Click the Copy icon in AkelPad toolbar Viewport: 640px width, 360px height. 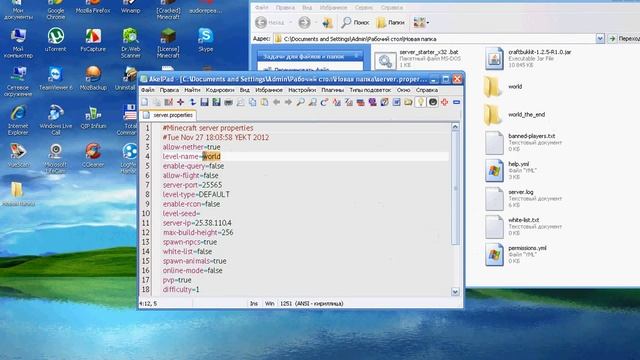253,102
